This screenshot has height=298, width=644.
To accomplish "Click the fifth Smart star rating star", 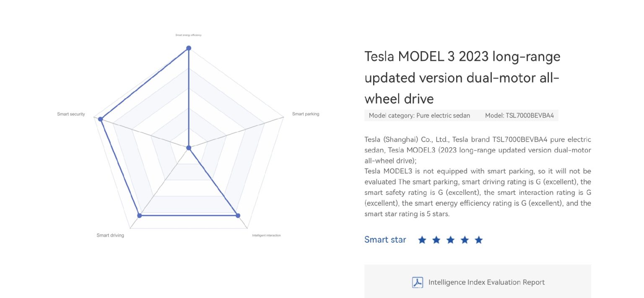I will click(479, 240).
